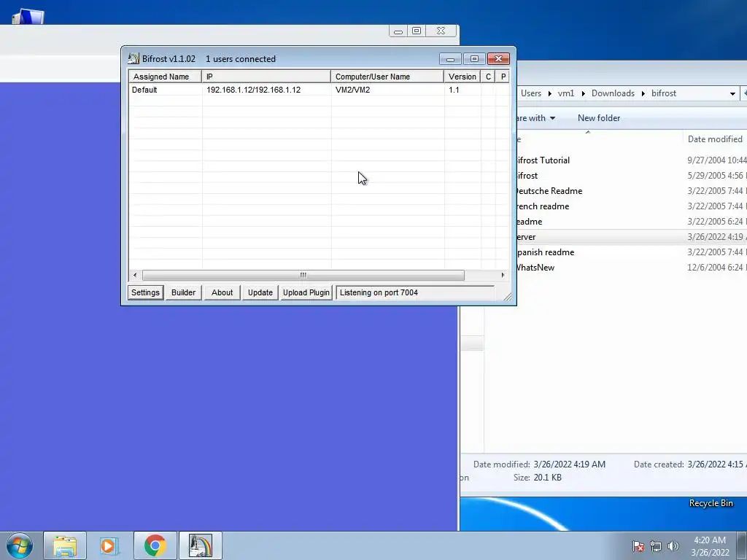Image resolution: width=747 pixels, height=560 pixels.
Task: Click vm1 in Explorer address bar
Action: pyautogui.click(x=566, y=93)
